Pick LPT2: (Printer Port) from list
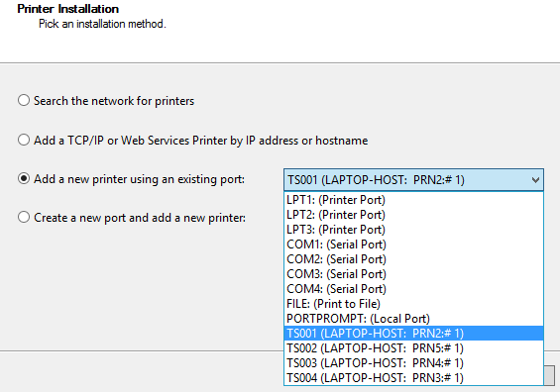Viewport: 560px width, 392px height. [413, 215]
